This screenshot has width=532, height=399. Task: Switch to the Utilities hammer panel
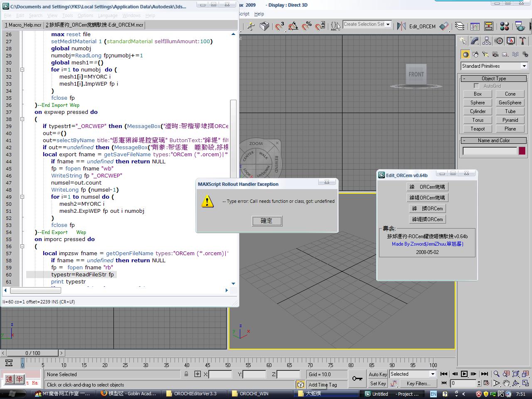coord(523,41)
